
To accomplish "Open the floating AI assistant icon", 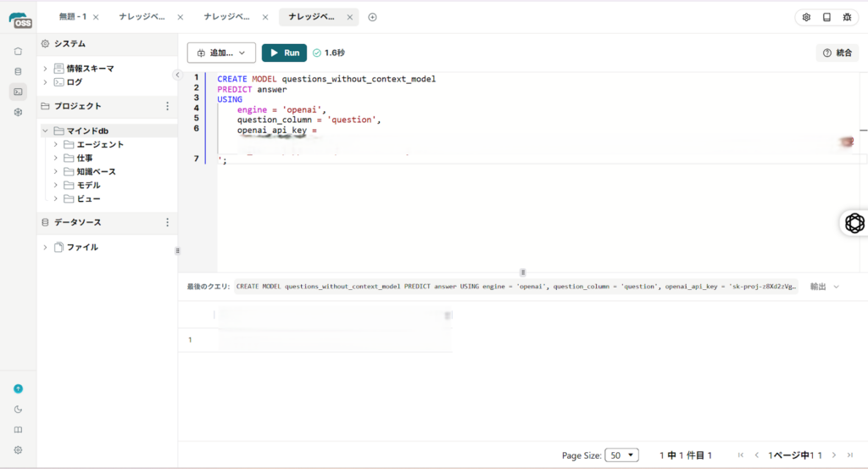I will [854, 223].
